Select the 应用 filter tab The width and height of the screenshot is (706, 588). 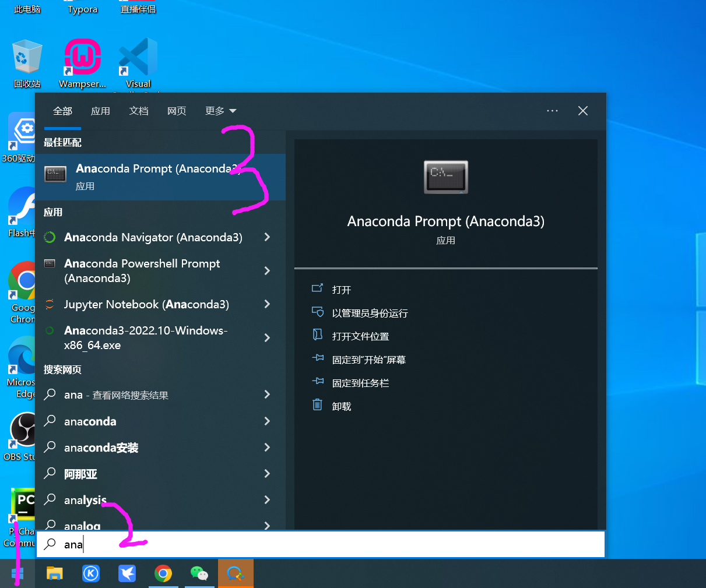pos(100,111)
